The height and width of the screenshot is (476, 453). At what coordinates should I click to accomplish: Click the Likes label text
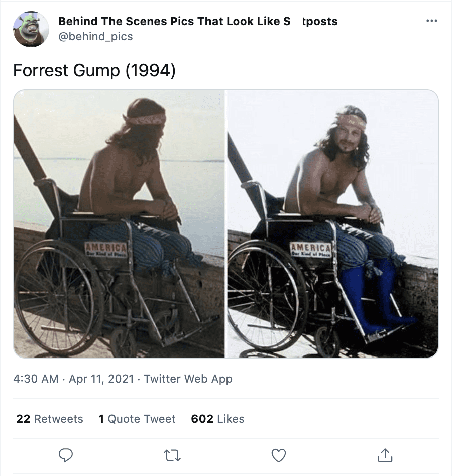click(231, 419)
